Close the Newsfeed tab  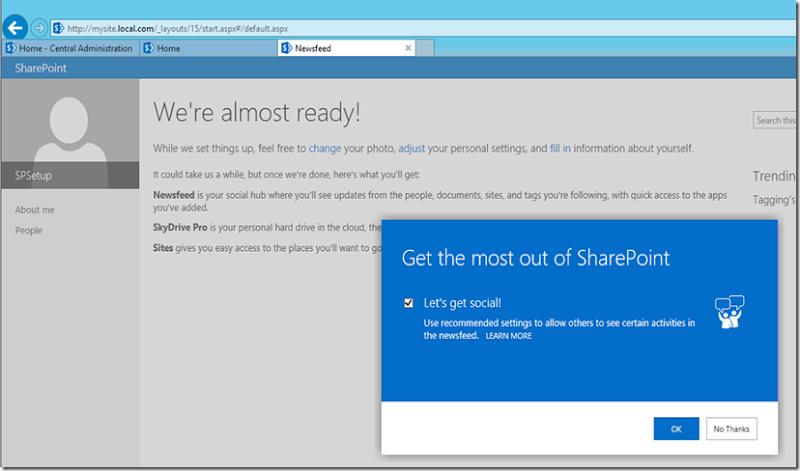coord(408,48)
